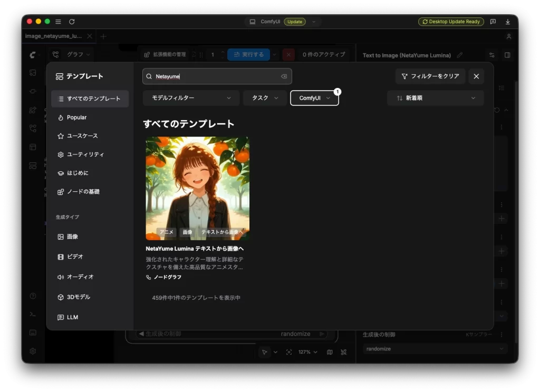Focus the Netayume search field

click(x=217, y=76)
